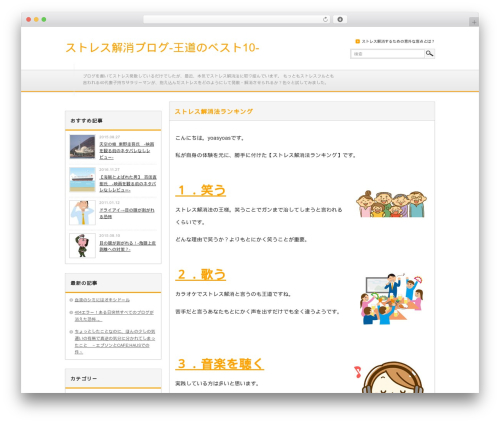This screenshot has width=500, height=423.
Task: Open the heading link 3.音楽を聴く
Action: pyautogui.click(x=220, y=364)
